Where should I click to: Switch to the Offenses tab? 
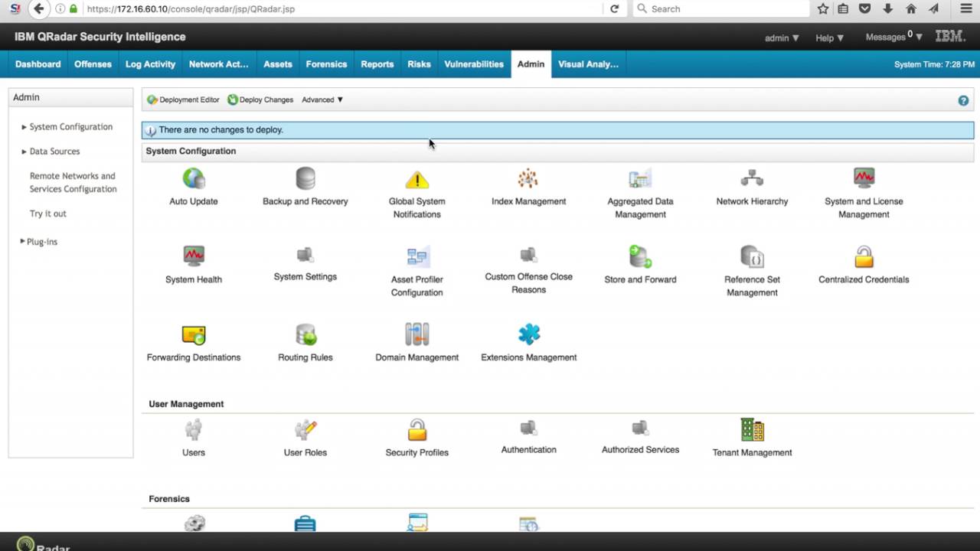tap(93, 64)
